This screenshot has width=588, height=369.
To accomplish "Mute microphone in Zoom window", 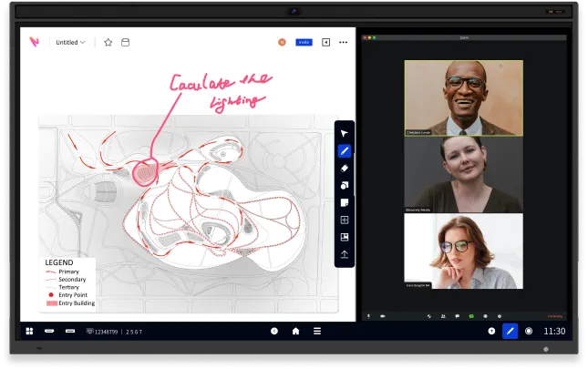I will [368, 316].
